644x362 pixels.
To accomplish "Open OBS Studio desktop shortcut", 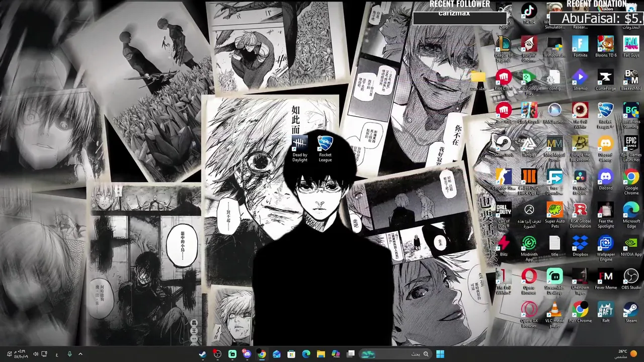I will point(631,279).
